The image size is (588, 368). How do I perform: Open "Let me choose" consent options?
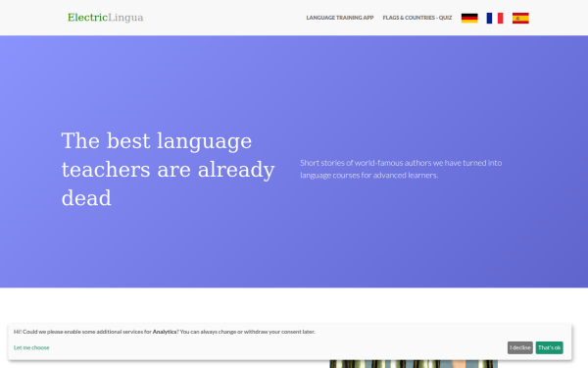31,347
